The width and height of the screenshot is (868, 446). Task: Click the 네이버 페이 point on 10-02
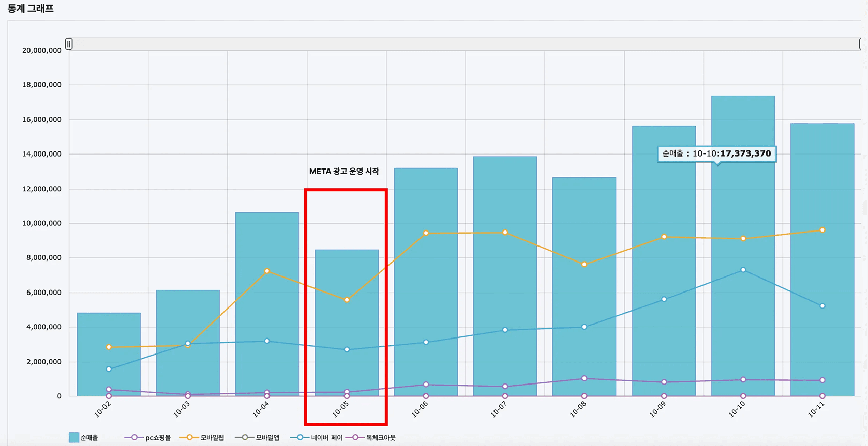tap(109, 369)
